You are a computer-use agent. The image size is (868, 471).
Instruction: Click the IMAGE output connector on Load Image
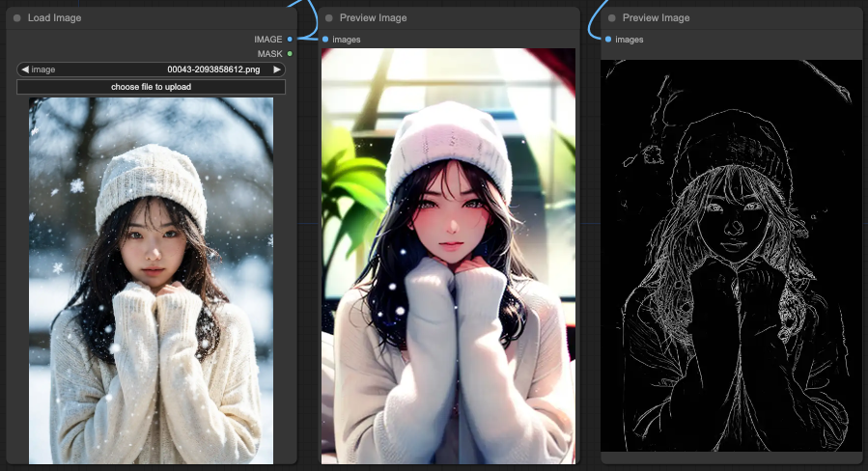point(290,40)
